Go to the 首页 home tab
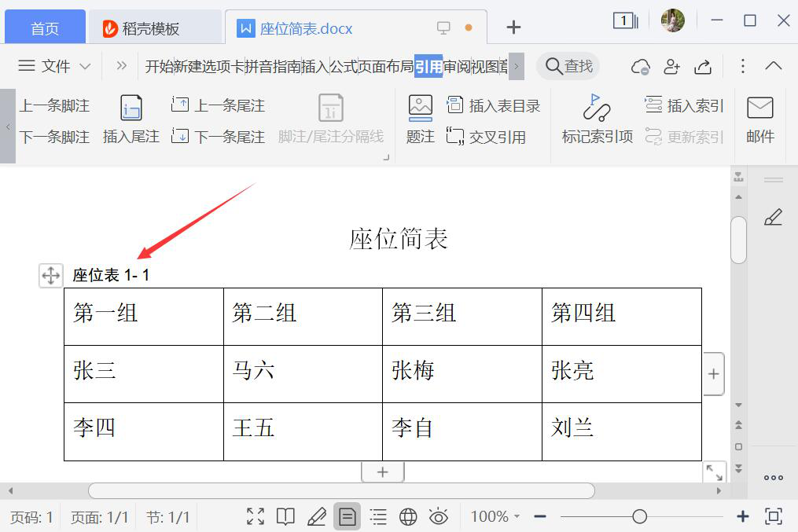798x532 pixels. click(x=45, y=29)
